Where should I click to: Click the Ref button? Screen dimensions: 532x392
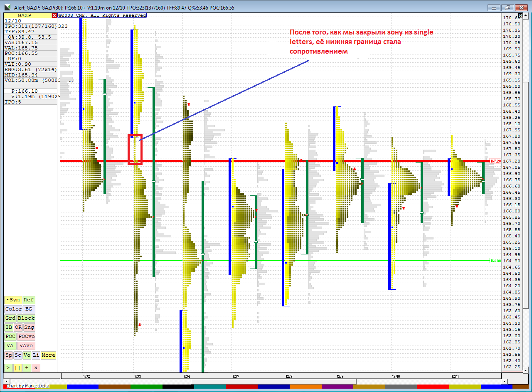29,300
